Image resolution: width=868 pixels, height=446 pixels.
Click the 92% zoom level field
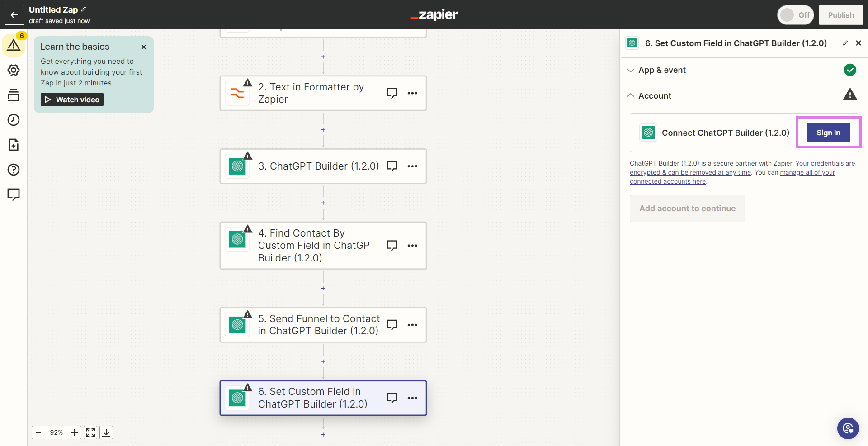[57, 432]
